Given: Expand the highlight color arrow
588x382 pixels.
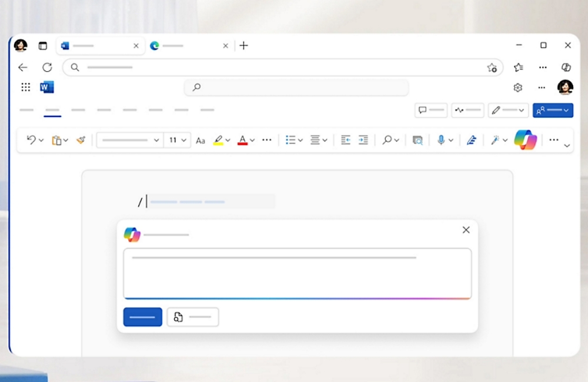Looking at the screenshot, I should click(x=228, y=140).
